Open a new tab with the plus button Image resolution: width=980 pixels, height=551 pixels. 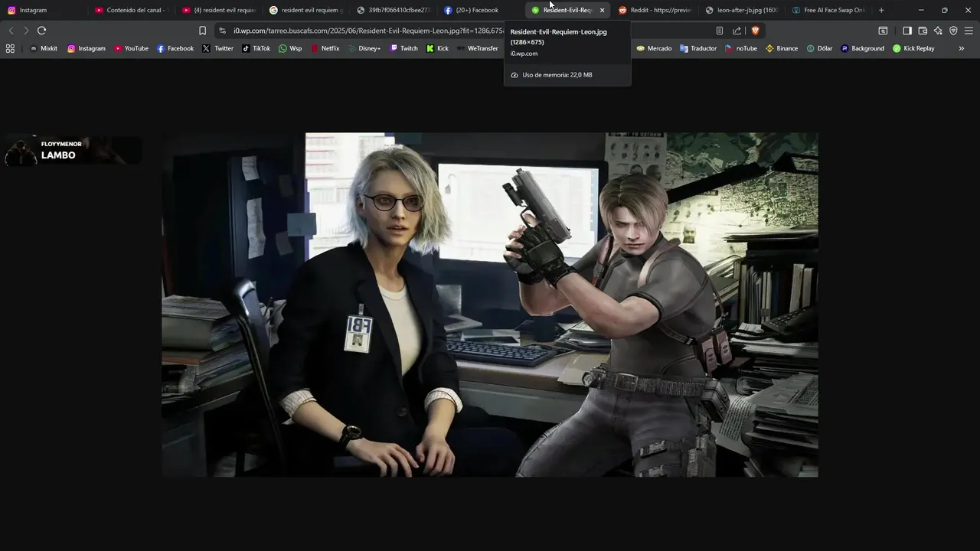coord(881,10)
